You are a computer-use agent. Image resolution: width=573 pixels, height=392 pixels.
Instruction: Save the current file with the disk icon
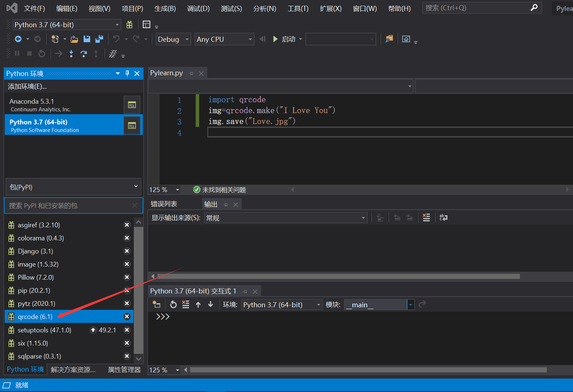87,39
